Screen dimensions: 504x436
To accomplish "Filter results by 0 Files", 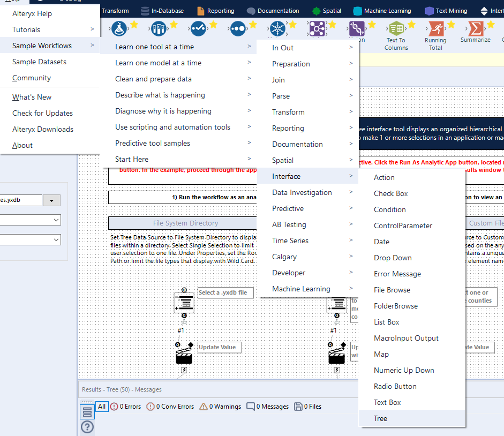I will 307,407.
